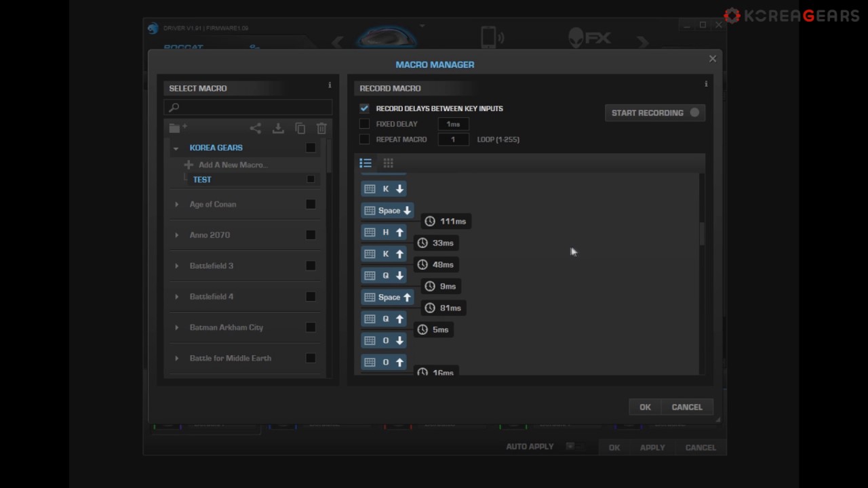
Task: Import a macro with the download icon
Action: 278,128
